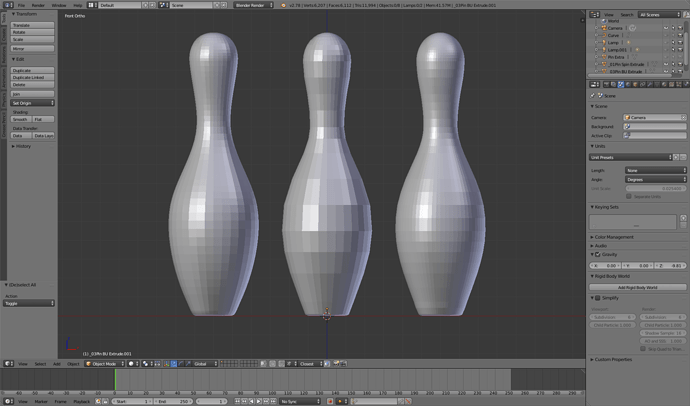This screenshot has height=406, width=690.
Task: Open the timeline Marker menu
Action: pyautogui.click(x=41, y=401)
